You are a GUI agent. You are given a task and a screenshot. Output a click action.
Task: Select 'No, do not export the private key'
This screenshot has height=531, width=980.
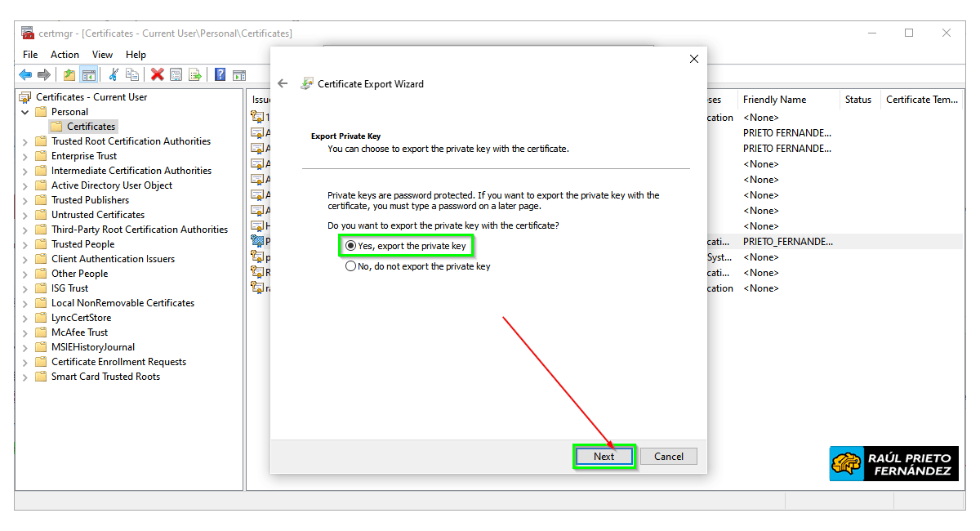coord(351,266)
